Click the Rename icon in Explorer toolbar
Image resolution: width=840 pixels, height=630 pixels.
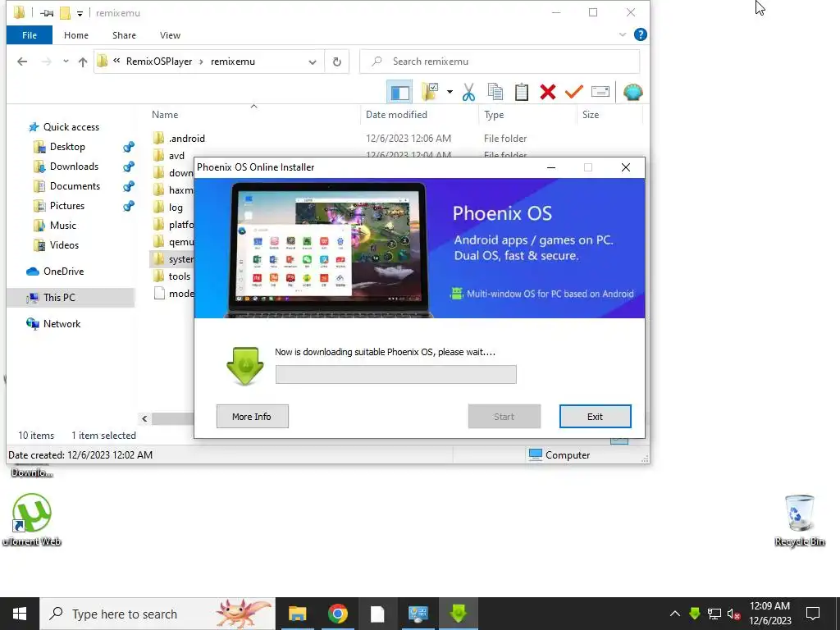pos(600,92)
